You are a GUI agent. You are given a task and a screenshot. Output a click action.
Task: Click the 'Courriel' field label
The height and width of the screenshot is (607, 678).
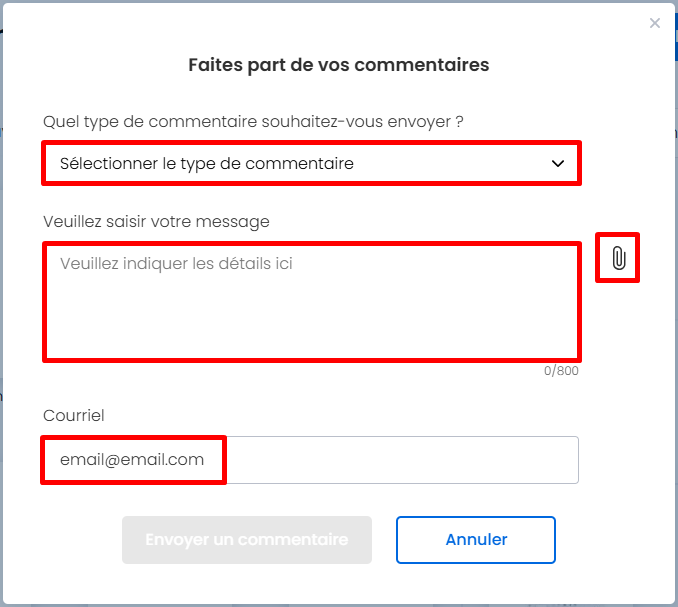[x=74, y=415]
